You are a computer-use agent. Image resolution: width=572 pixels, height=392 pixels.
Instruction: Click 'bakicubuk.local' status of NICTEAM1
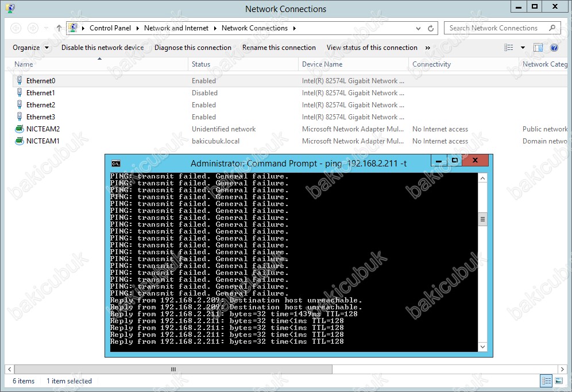(215, 141)
